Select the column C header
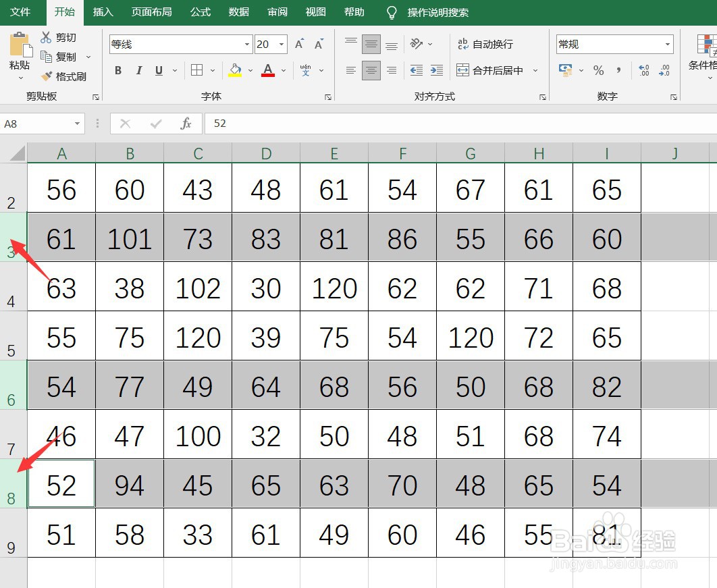 click(x=198, y=153)
